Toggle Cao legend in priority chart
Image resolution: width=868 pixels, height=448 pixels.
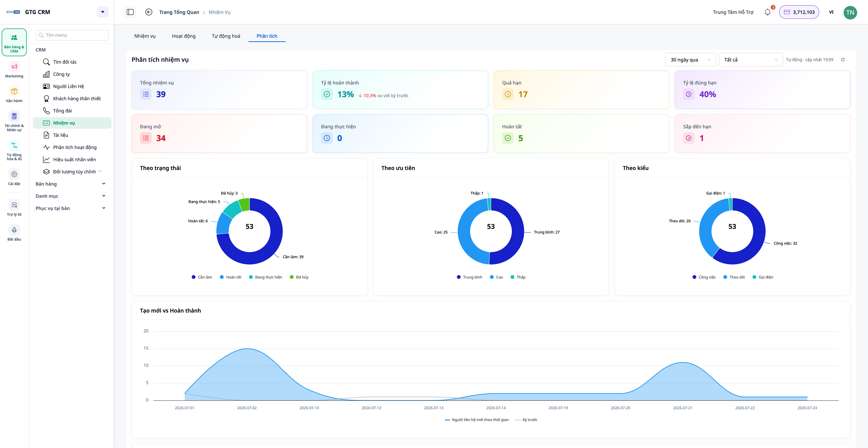[496, 277]
